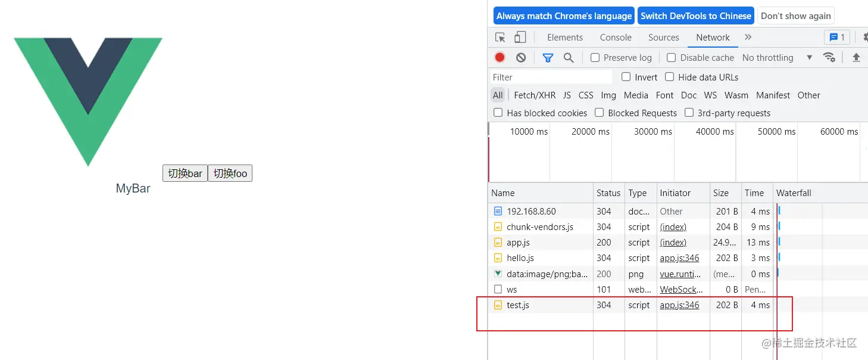Expand more DevTools tabs chevron

click(748, 37)
